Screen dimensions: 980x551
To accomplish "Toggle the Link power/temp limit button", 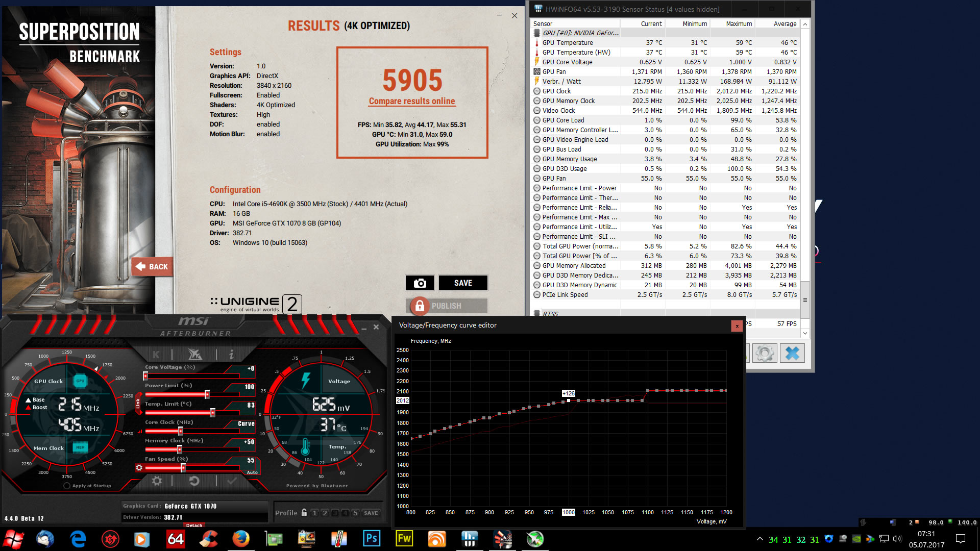I will pyautogui.click(x=138, y=404).
